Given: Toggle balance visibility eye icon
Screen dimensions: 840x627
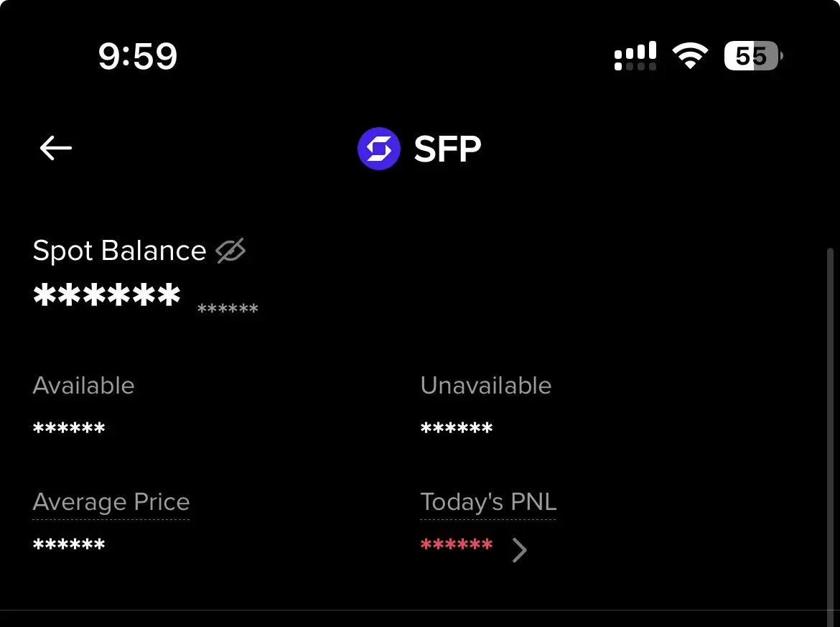Looking at the screenshot, I should [231, 251].
